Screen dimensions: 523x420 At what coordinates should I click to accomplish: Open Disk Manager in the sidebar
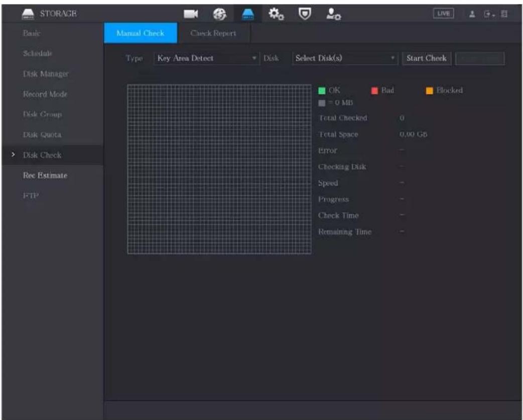tap(46, 74)
